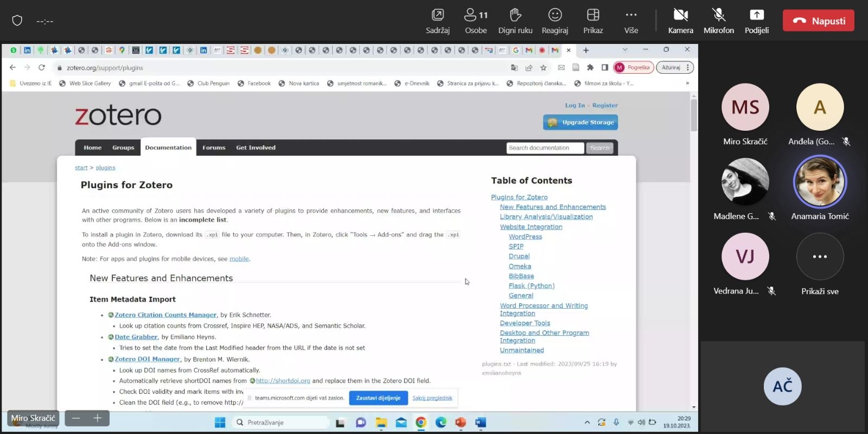
Task: Click the Windows Start button in taskbar
Action: [x=220, y=423]
